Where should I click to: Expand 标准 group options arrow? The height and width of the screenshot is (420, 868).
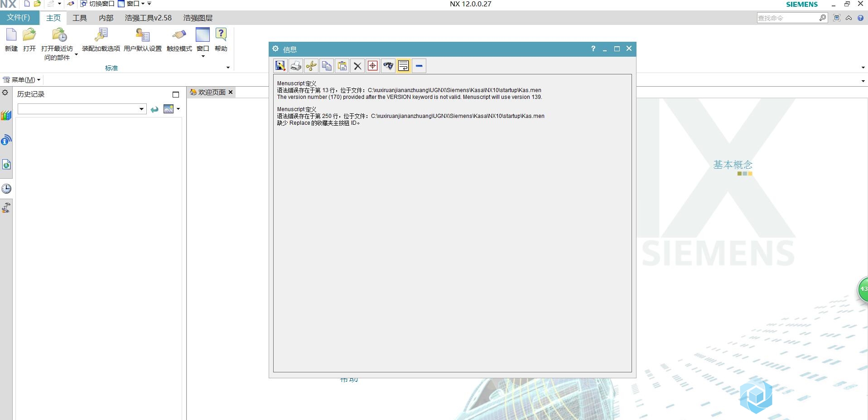[228, 68]
